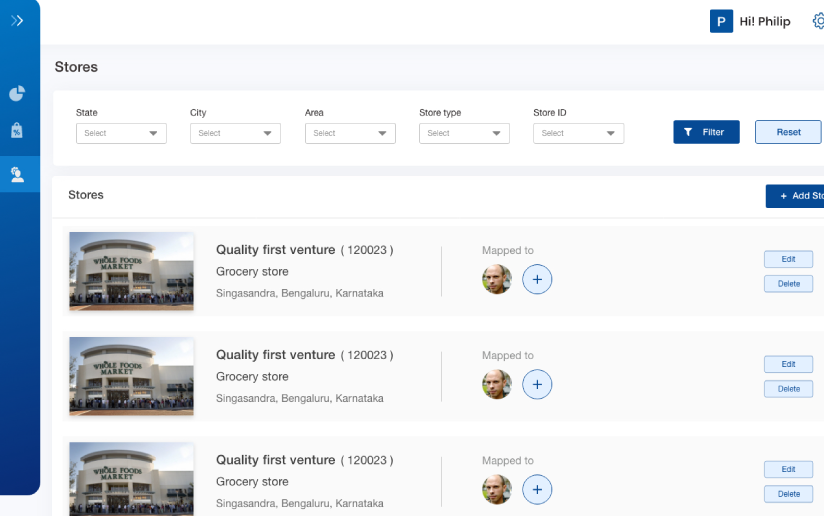Select the active stores person icon in sidebar
824x516 pixels.
(x=17, y=174)
